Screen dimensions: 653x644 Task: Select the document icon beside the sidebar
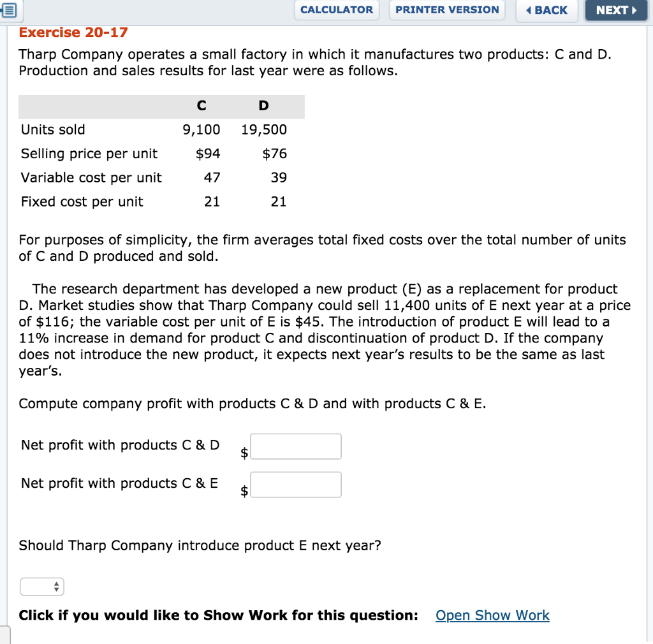(8, 10)
